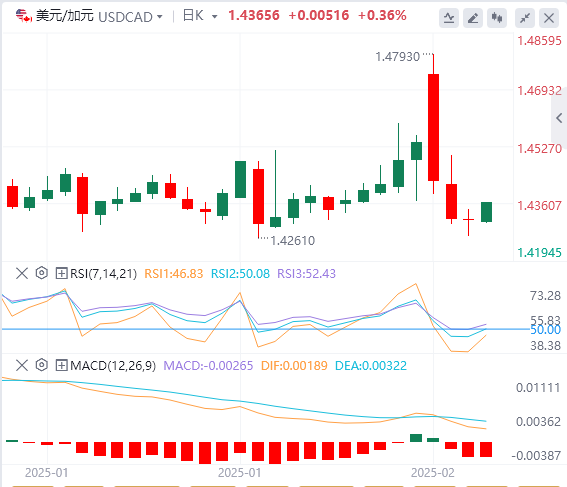Switch chart type with candlestick icon
The height and width of the screenshot is (487, 567).
497,18
